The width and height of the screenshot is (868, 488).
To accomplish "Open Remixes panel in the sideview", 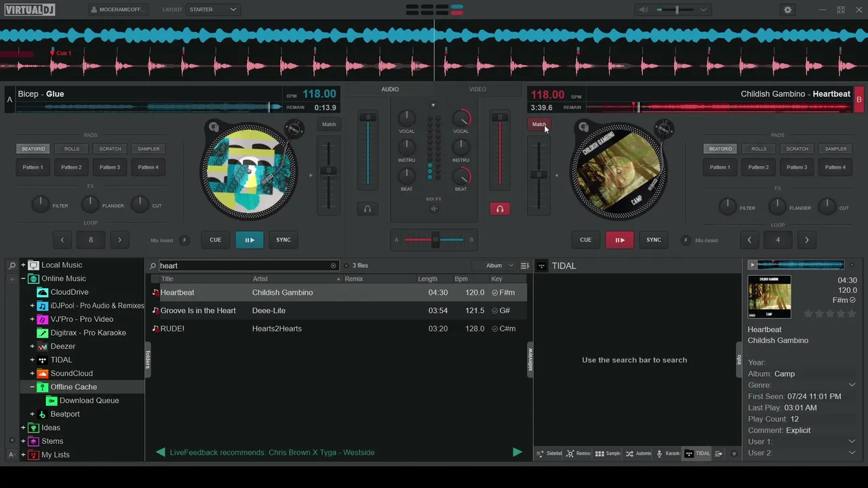I will (x=578, y=453).
